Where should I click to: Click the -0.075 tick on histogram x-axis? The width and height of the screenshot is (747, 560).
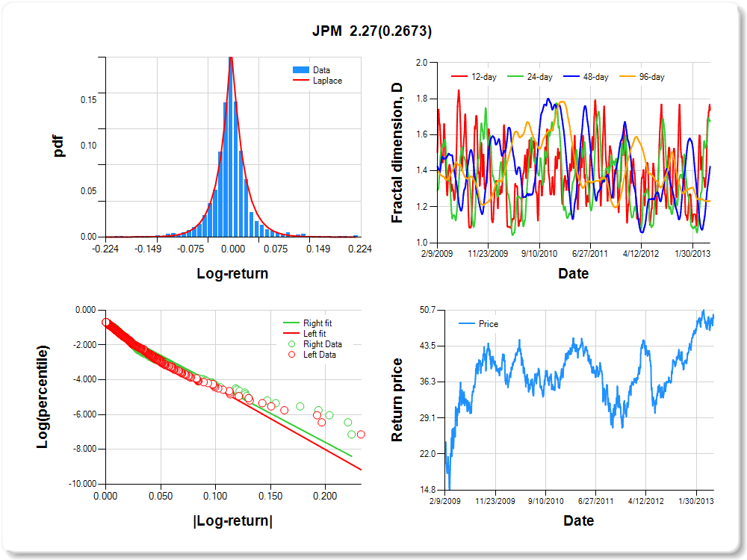(190, 249)
